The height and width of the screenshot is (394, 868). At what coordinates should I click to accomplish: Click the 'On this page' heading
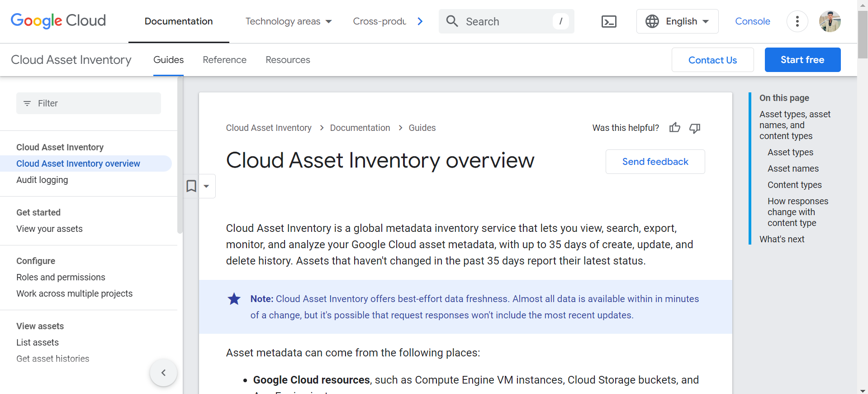(x=784, y=98)
